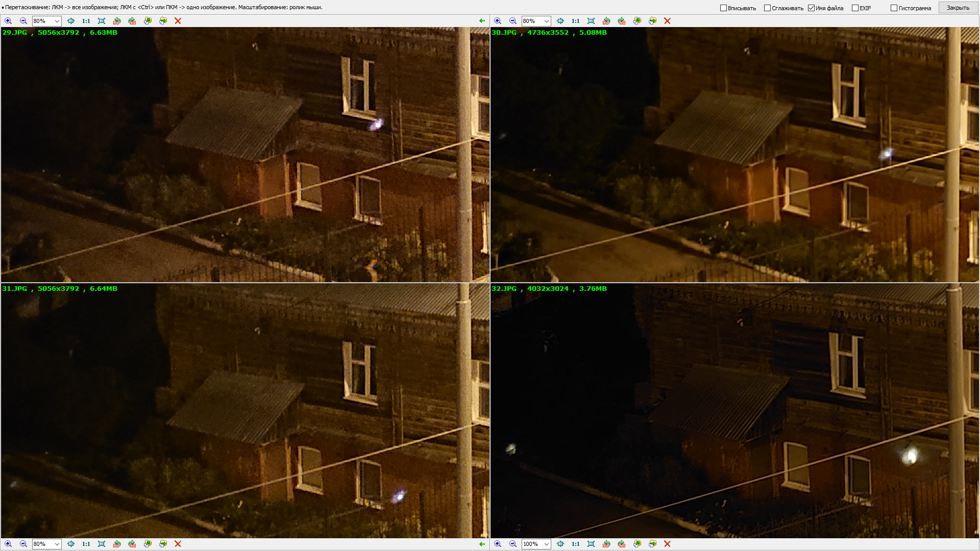
Task: Fit 30.JPG image to its pane
Action: point(560,21)
